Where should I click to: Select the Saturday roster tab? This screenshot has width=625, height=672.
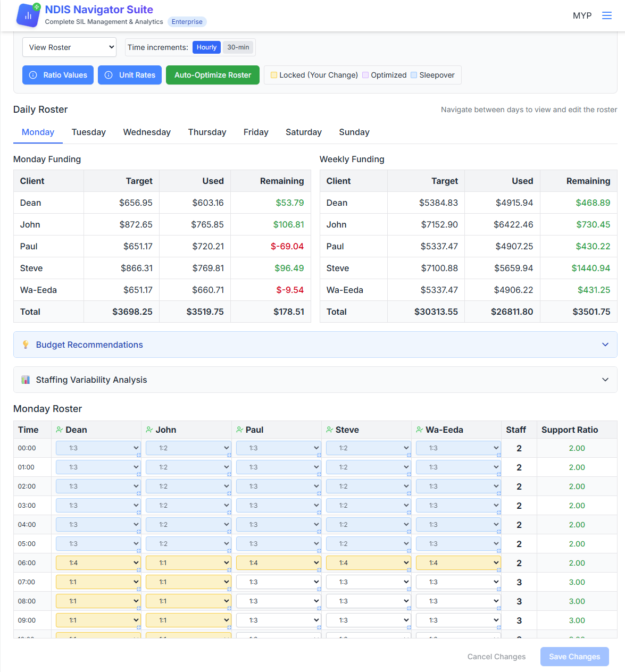303,132
